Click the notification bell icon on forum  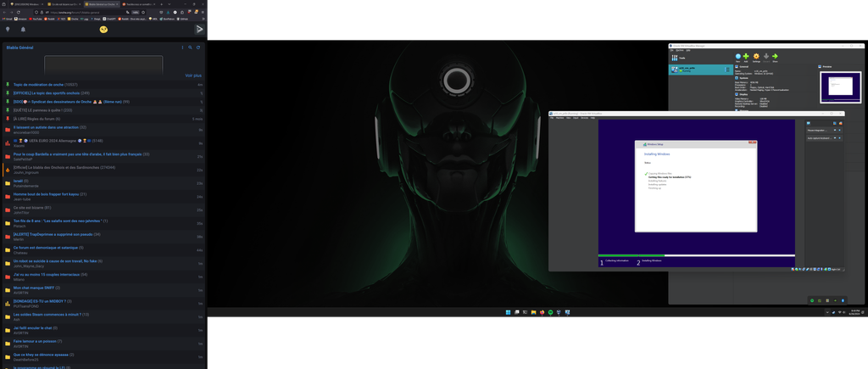[x=23, y=30]
